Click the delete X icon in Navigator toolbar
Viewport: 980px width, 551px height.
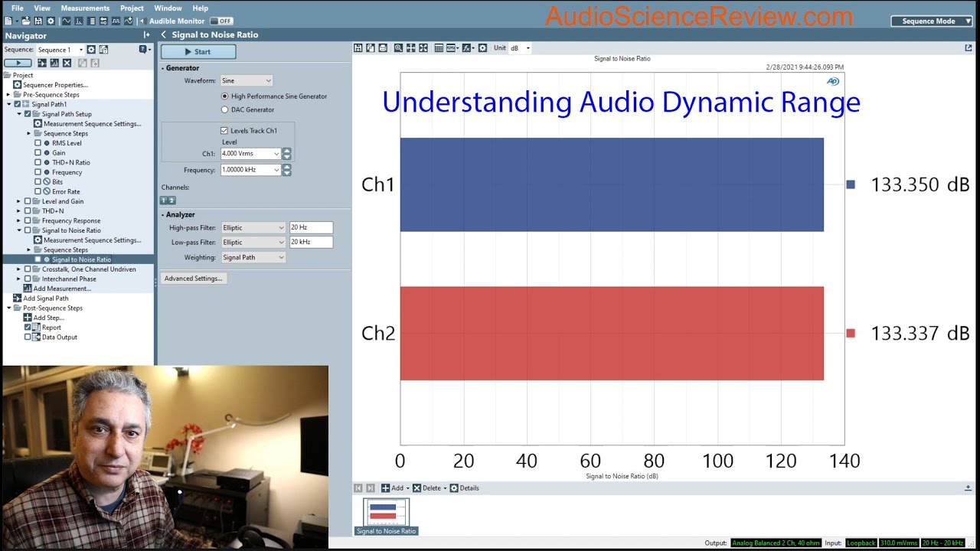click(x=67, y=63)
